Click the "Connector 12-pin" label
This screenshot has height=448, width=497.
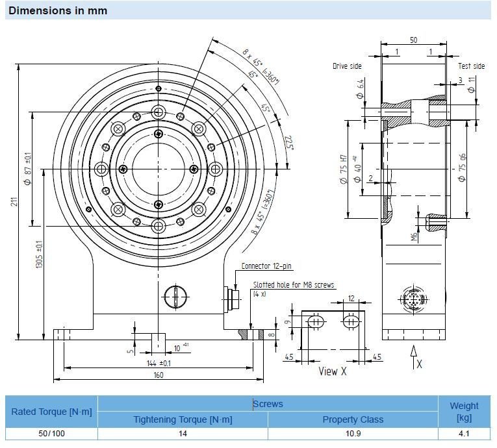(x=268, y=266)
